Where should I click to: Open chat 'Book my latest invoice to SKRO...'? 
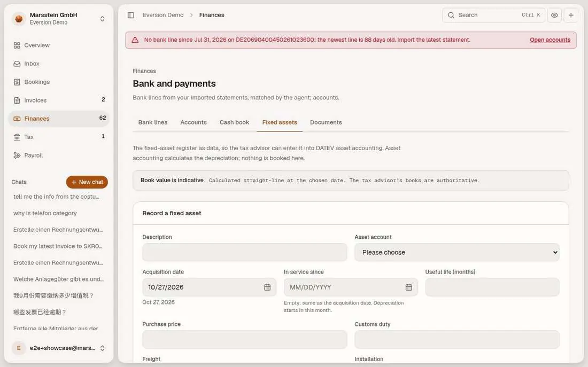click(x=59, y=246)
